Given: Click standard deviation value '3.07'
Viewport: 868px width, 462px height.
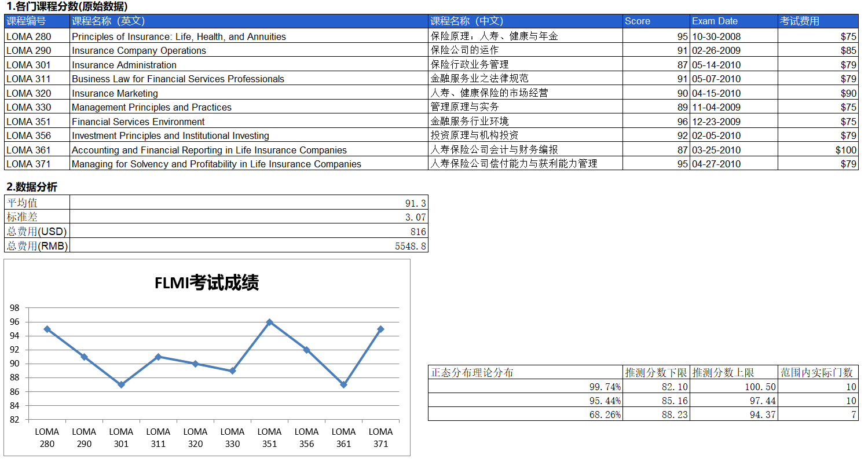Looking at the screenshot, I should pos(249,217).
